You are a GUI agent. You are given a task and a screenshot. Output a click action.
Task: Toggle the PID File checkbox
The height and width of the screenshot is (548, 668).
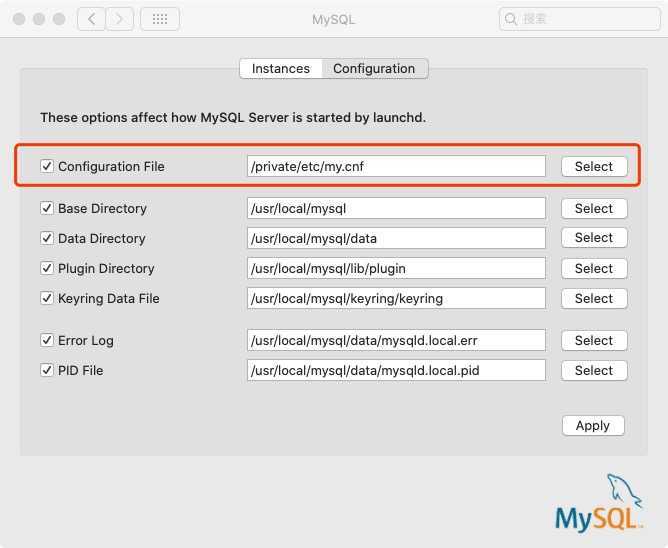click(47, 370)
